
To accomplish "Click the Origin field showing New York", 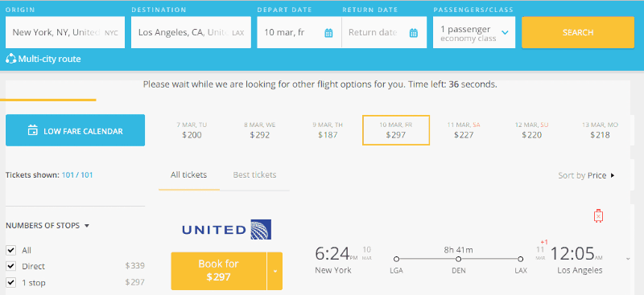I will tap(65, 33).
